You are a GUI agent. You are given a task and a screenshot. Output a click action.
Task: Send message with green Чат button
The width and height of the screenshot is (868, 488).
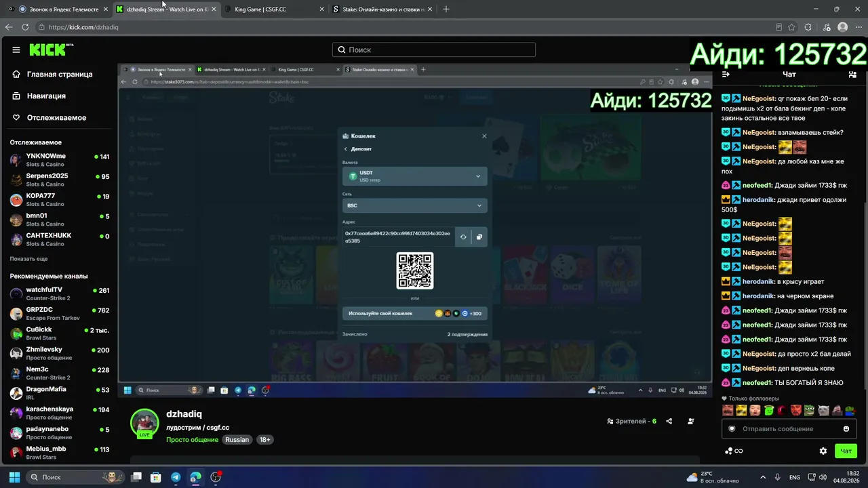pos(846,451)
